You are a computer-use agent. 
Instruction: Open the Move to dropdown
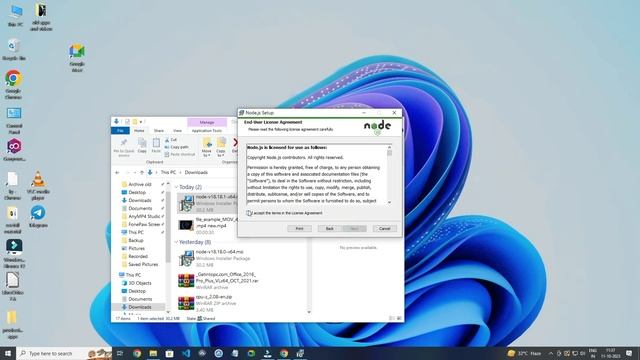click(x=207, y=148)
